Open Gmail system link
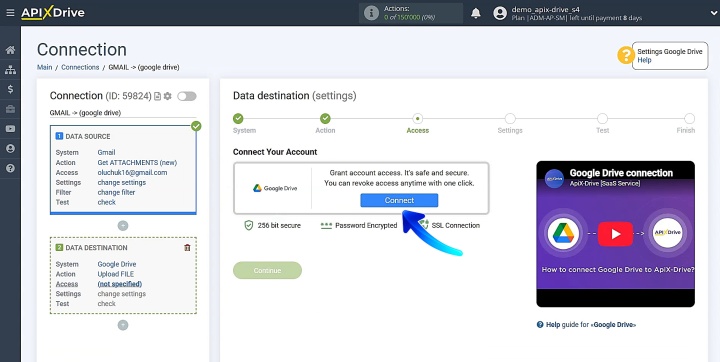Image resolution: width=720 pixels, height=362 pixels. point(106,153)
